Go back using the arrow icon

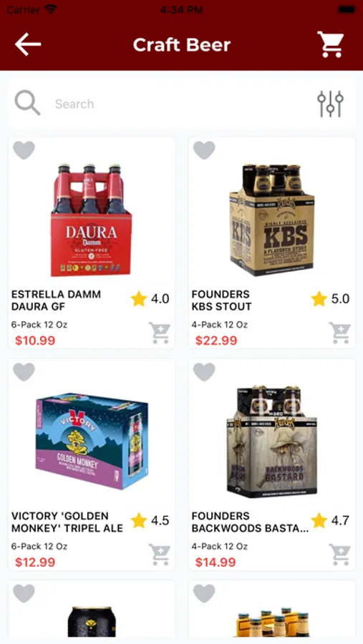coord(28,44)
